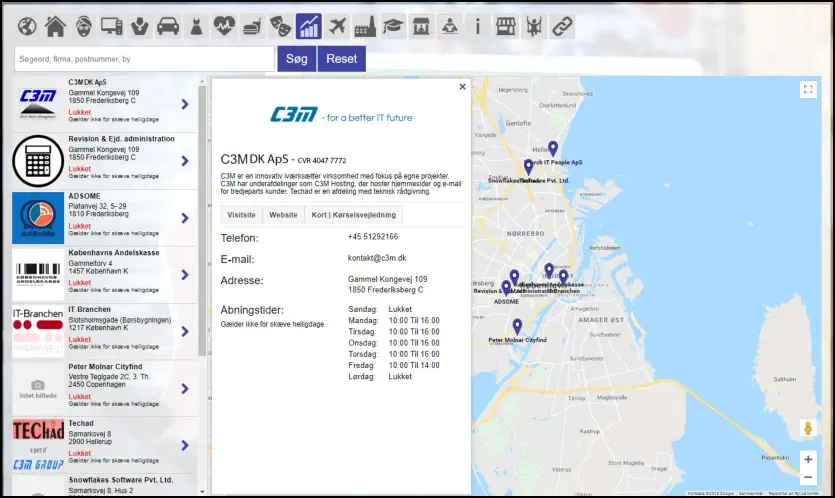Choose the graduation cap education category
Image resolution: width=835 pixels, height=498 pixels.
click(x=393, y=26)
